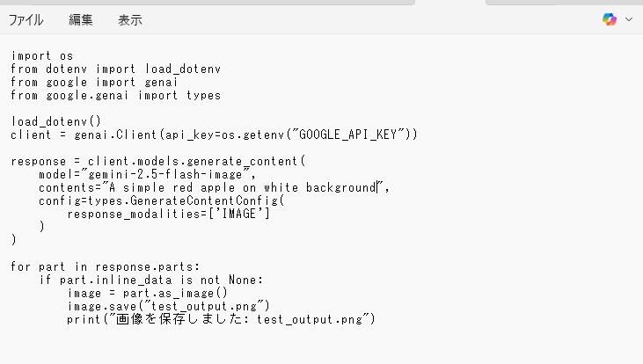
Task: Click 'types' in the google.genai import line
Action: pos(203,95)
